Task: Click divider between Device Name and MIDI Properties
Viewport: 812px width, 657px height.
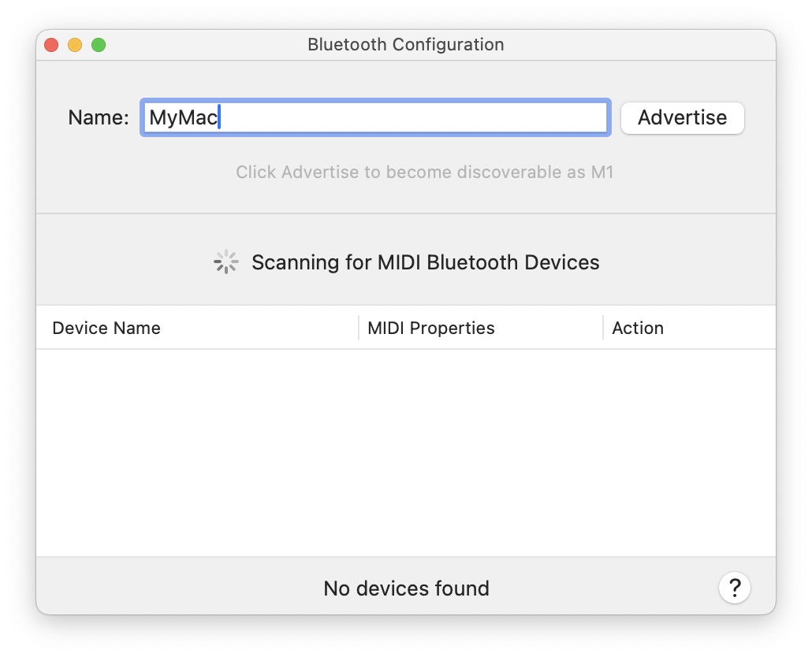Action: [x=359, y=328]
